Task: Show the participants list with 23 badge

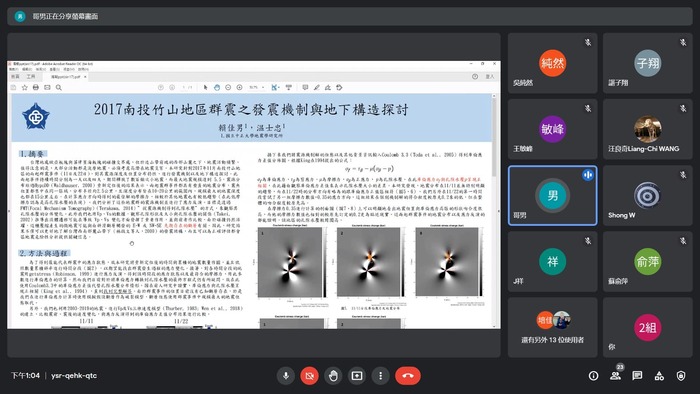Action: [616, 376]
